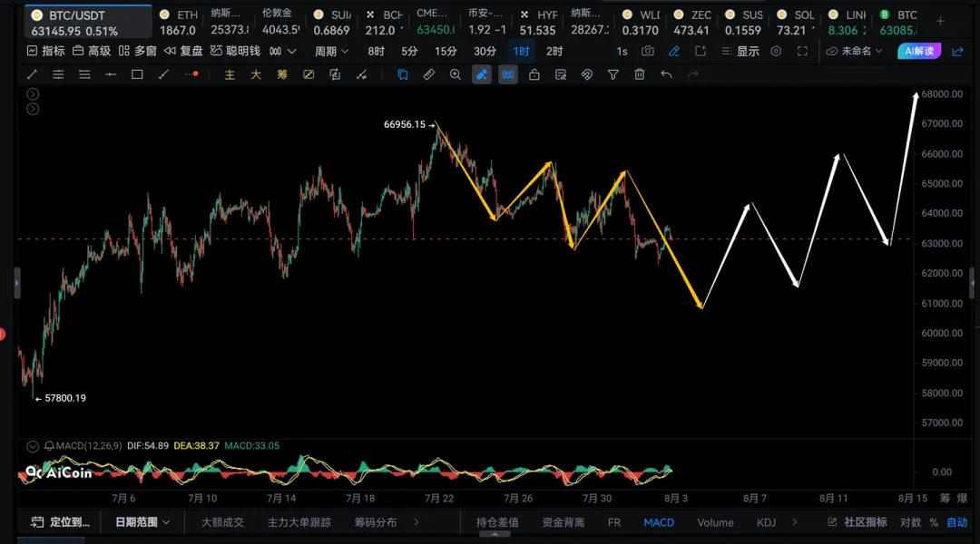
Task: Collapse the MACD indicator panel chevron
Action: (x=33, y=446)
